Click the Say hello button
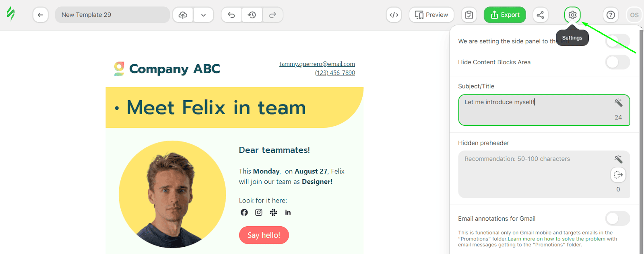The width and height of the screenshot is (644, 254). (264, 235)
